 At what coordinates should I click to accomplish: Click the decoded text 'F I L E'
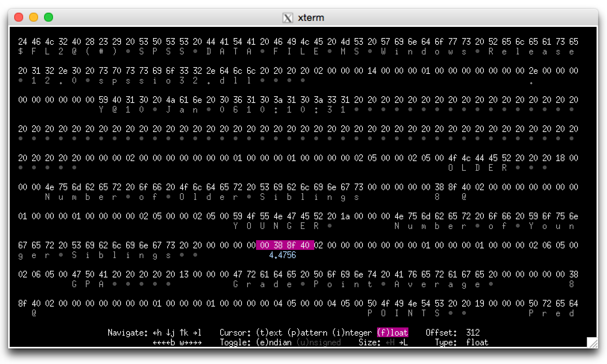296,51
